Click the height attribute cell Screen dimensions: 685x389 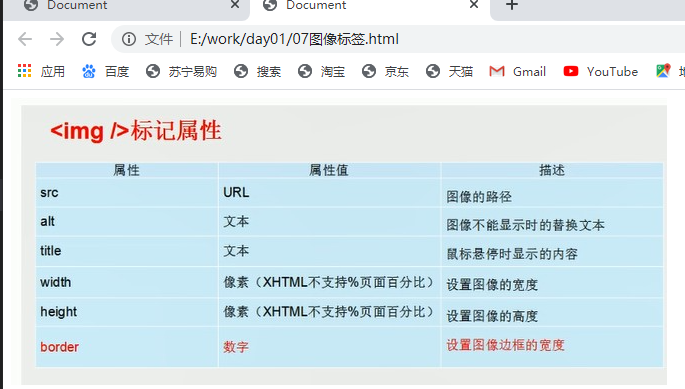click(127, 312)
